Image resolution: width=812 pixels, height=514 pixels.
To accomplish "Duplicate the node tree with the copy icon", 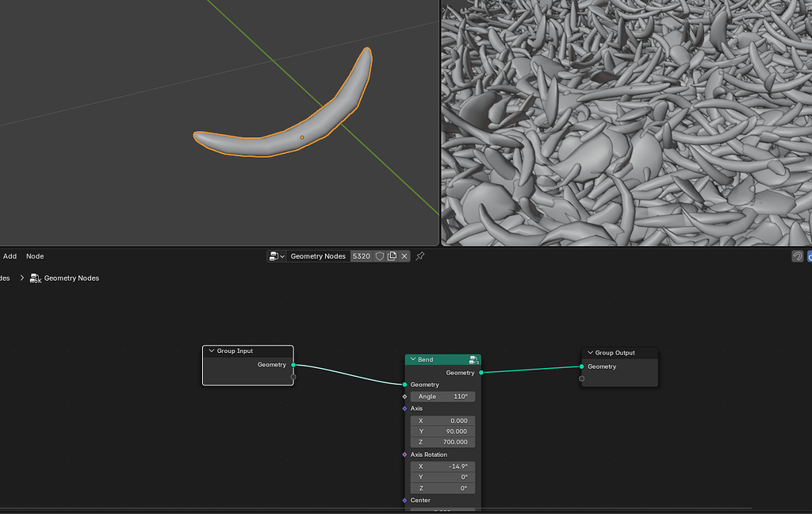I will point(392,256).
